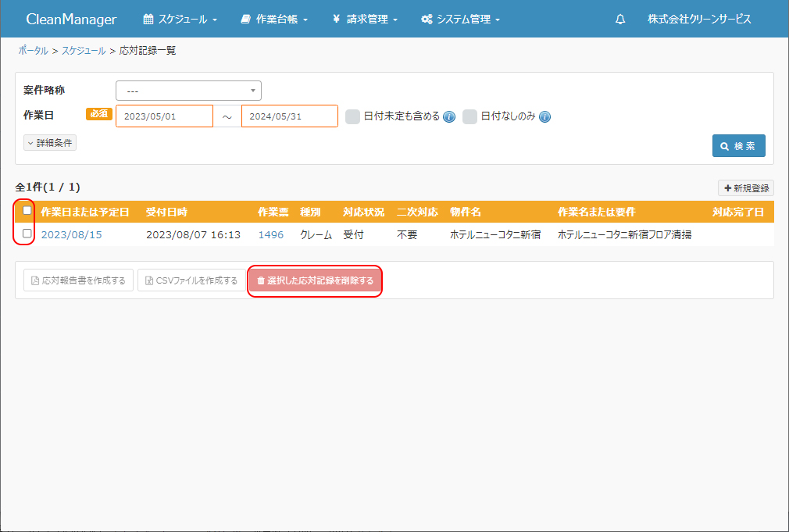Viewport: 789px width, 532px height.
Task: Select the 2023/08/15 row checkbox
Action: click(x=27, y=234)
